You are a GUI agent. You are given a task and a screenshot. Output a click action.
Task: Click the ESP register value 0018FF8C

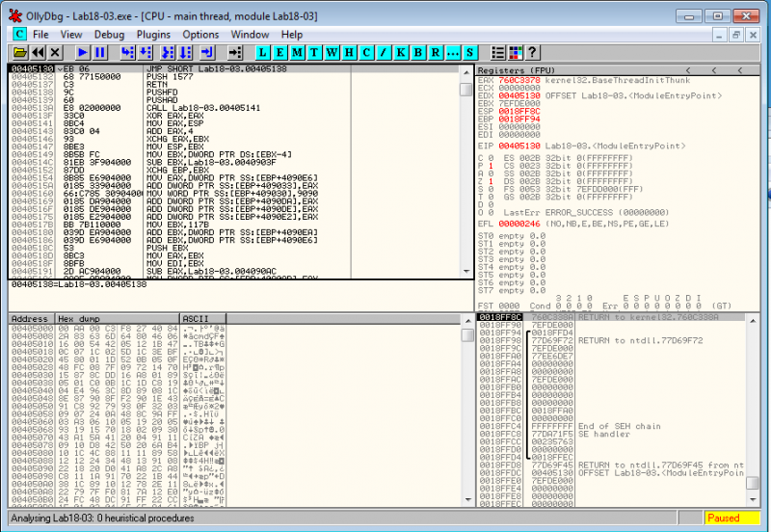[519, 111]
